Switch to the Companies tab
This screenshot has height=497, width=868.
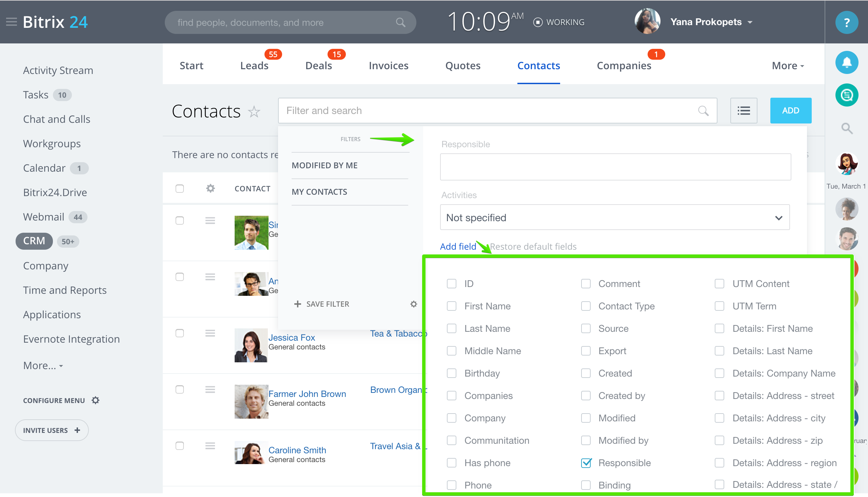[x=624, y=65]
